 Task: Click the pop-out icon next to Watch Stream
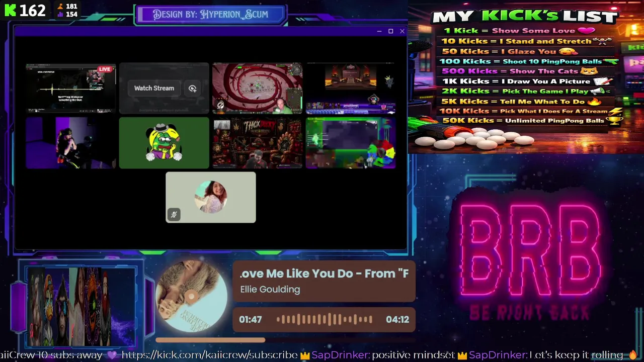(x=192, y=88)
